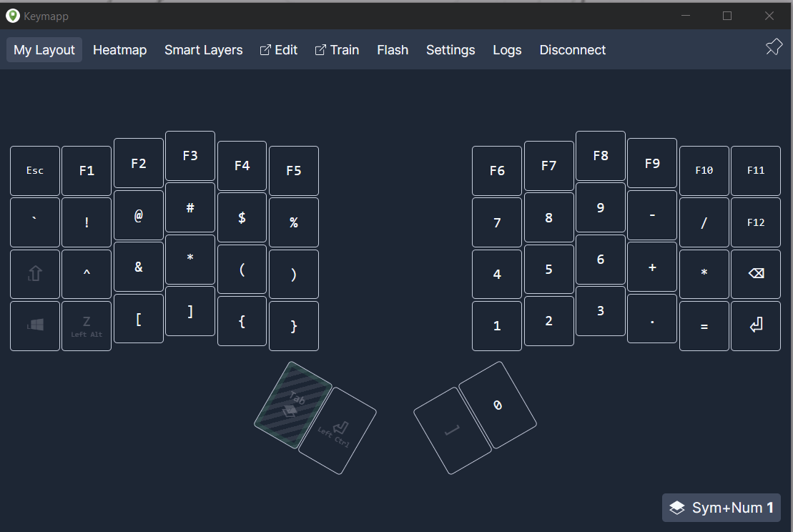Click the Keymapp app logo icon
This screenshot has height=532, width=793.
[x=13, y=16]
